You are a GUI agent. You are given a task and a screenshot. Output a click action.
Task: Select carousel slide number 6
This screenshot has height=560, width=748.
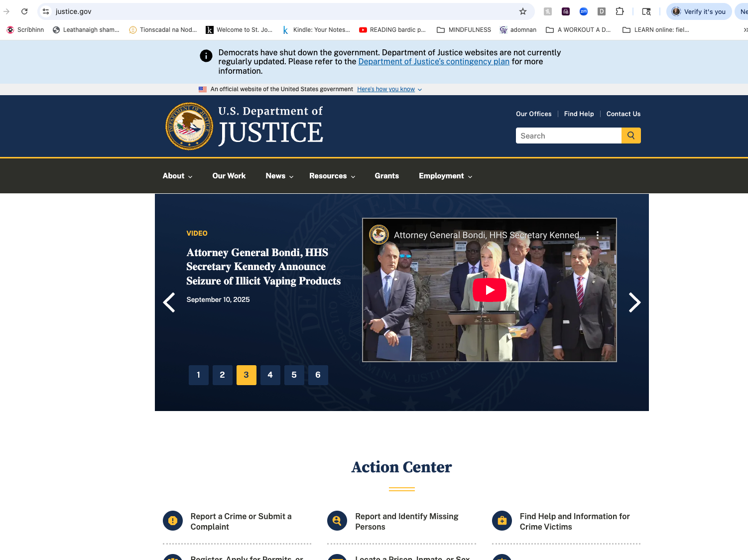tap(318, 375)
